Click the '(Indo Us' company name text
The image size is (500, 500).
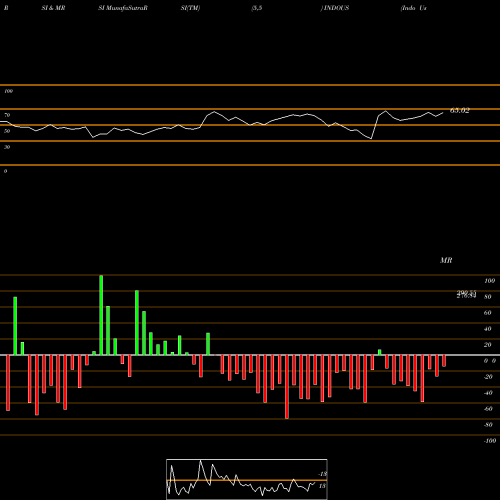(414, 8)
